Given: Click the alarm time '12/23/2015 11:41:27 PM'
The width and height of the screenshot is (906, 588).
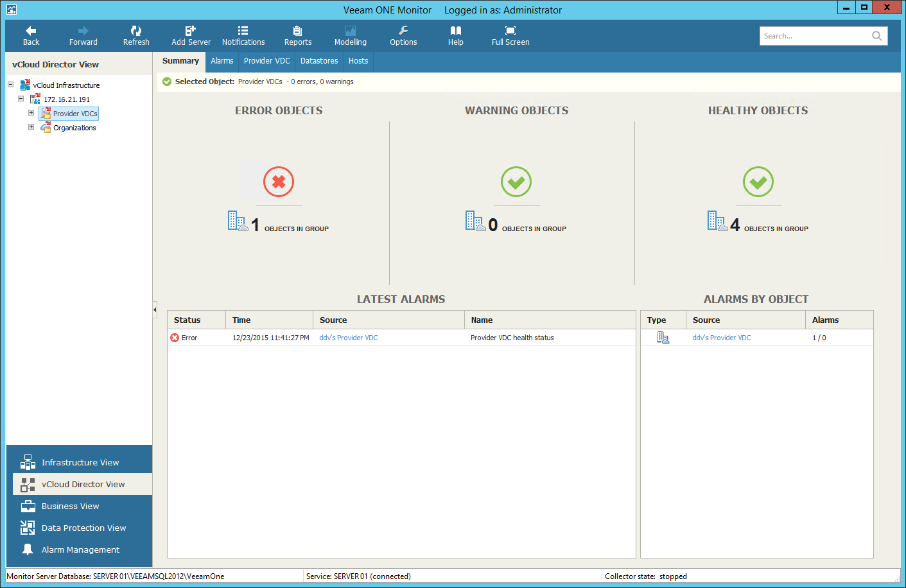Looking at the screenshot, I should point(271,338).
